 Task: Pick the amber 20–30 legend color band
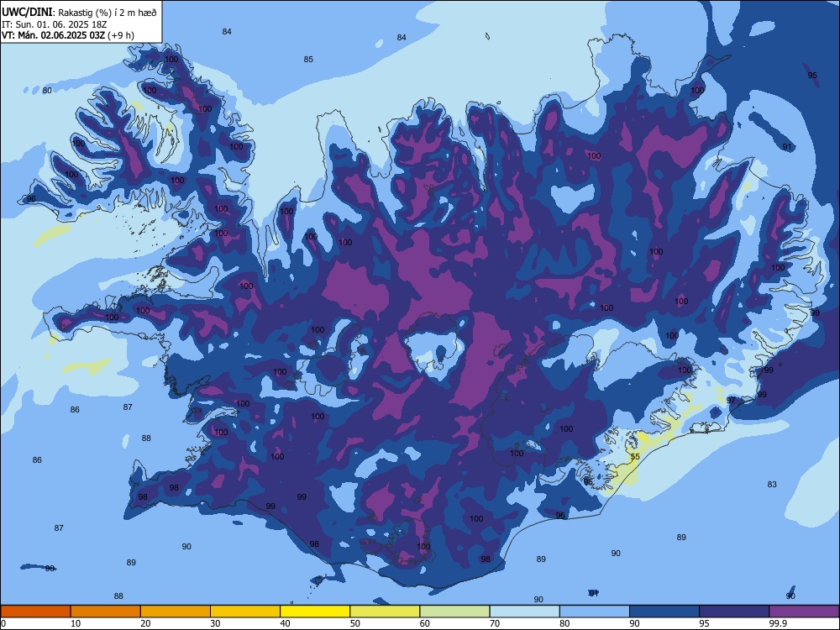click(176, 612)
